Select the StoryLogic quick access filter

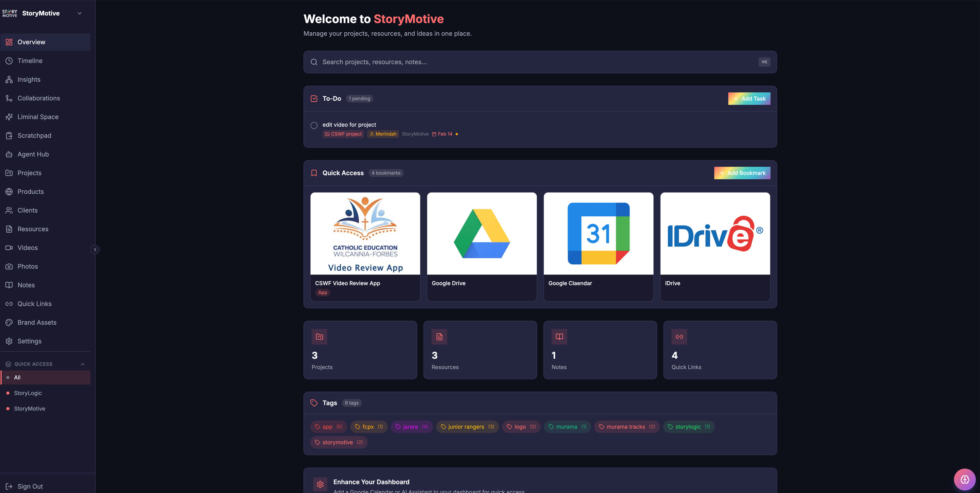27,393
